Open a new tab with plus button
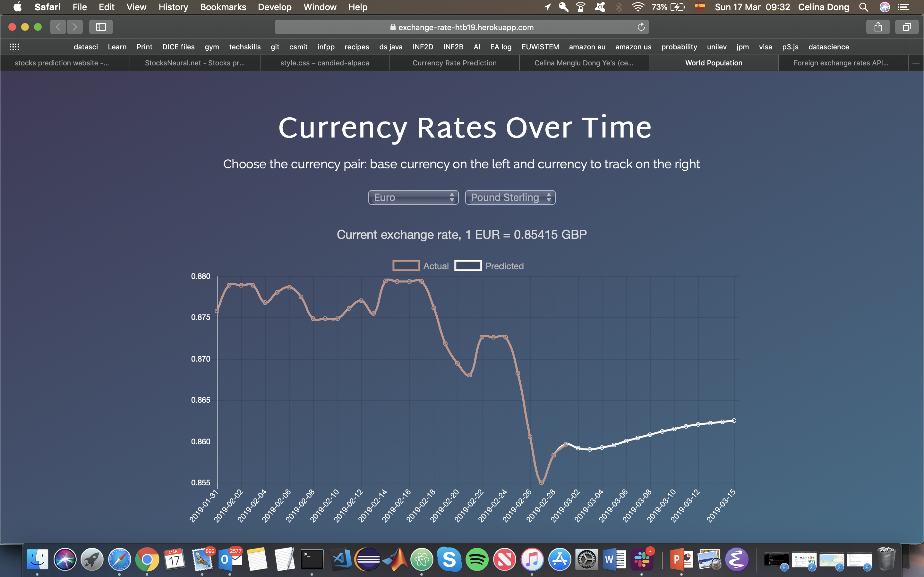This screenshot has height=577, width=924. [916, 63]
